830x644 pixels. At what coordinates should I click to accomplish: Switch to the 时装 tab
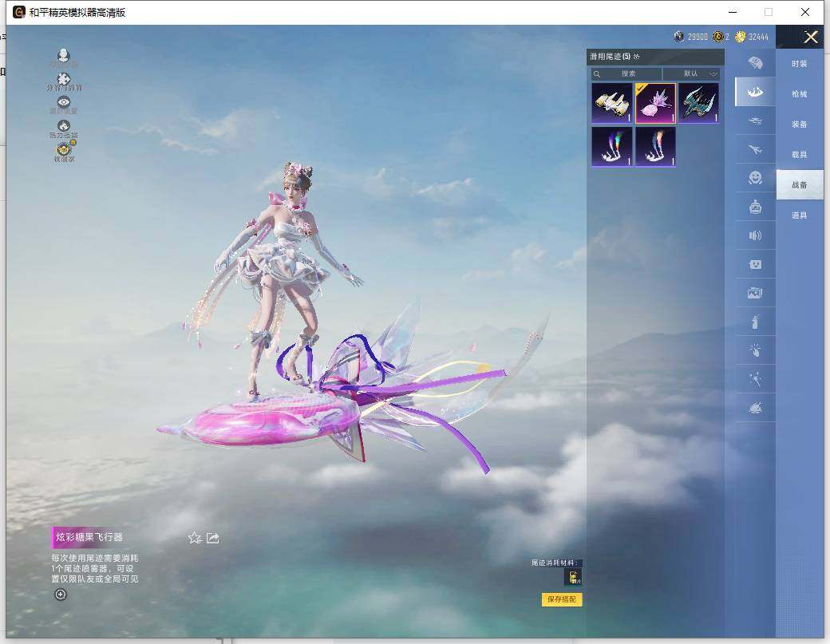pos(800,64)
